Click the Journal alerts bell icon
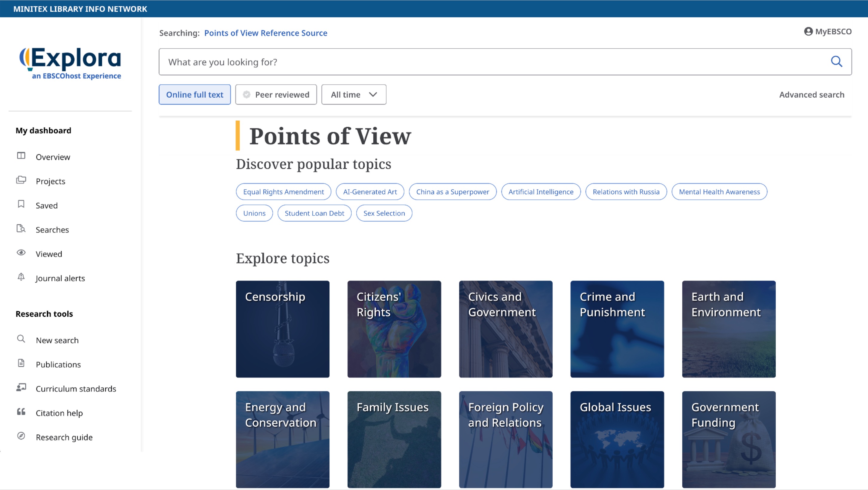 pyautogui.click(x=21, y=277)
